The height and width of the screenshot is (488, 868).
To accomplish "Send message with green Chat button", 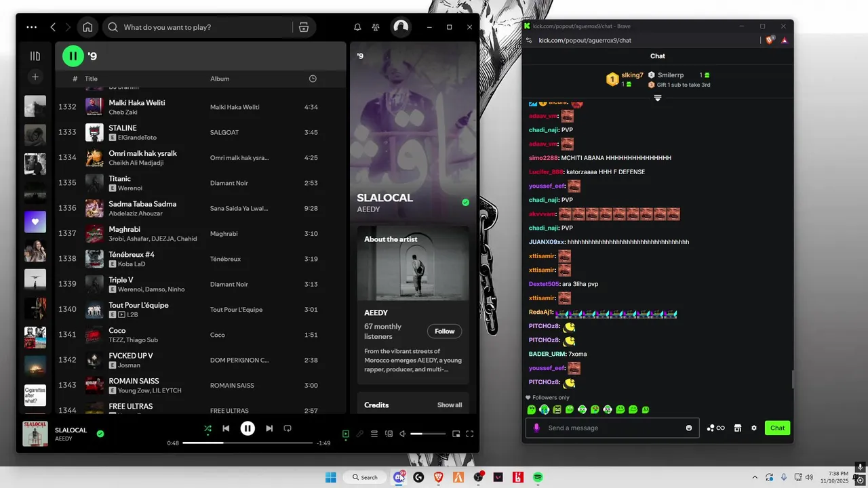I will (777, 428).
